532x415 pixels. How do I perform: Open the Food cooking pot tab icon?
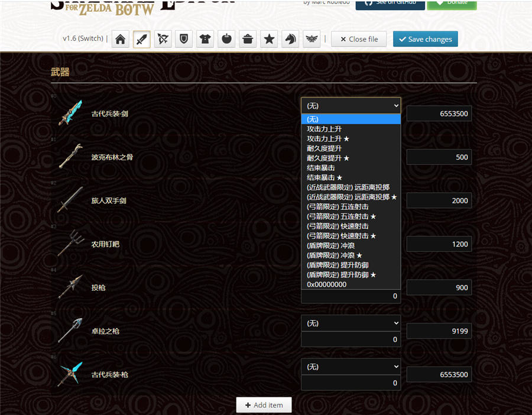click(x=248, y=40)
